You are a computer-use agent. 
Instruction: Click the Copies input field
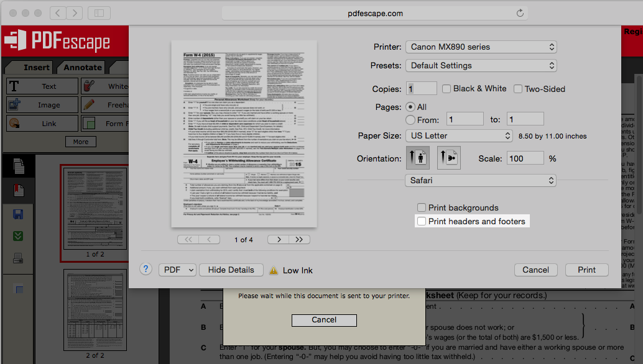coord(422,88)
